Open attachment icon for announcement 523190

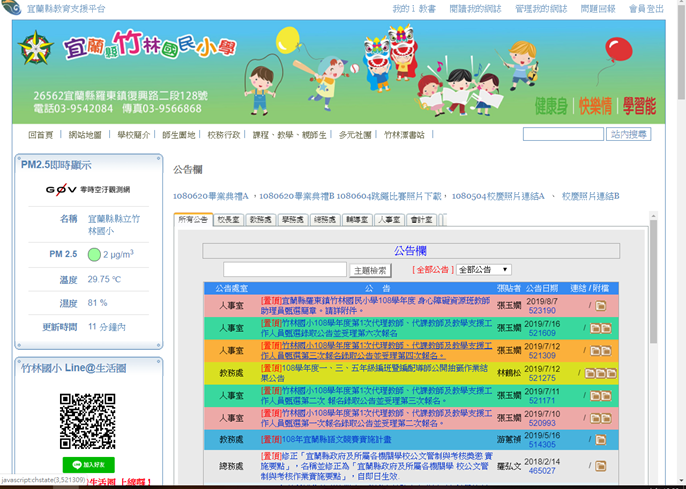pyautogui.click(x=602, y=304)
